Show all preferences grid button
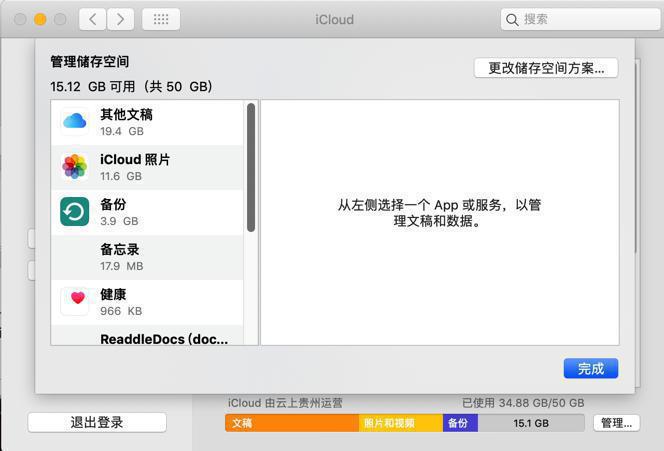 pos(161,19)
